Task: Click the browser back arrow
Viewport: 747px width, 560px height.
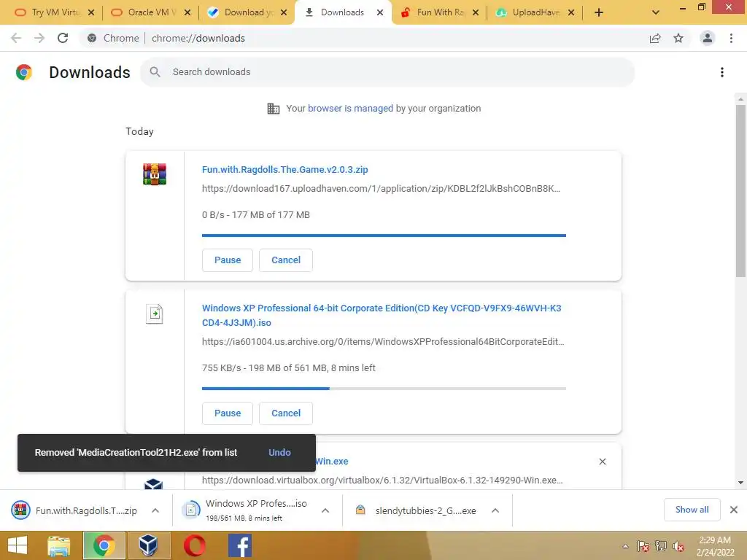Action: pos(16,38)
